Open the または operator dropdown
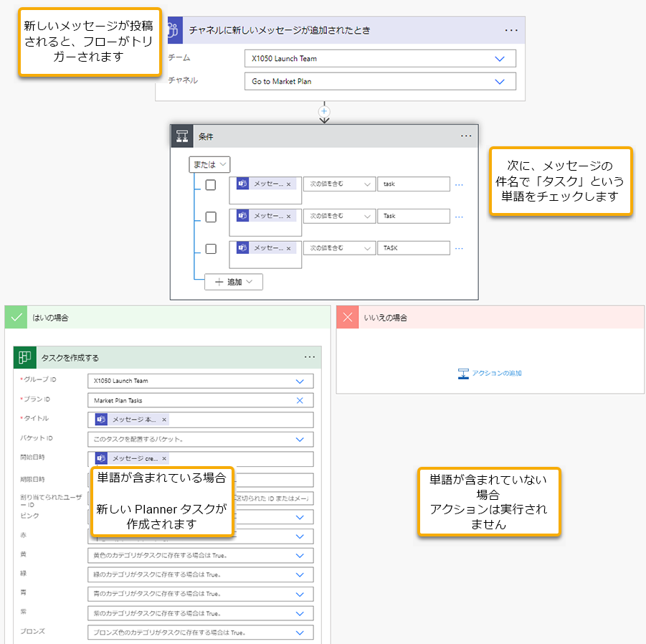 [209, 164]
